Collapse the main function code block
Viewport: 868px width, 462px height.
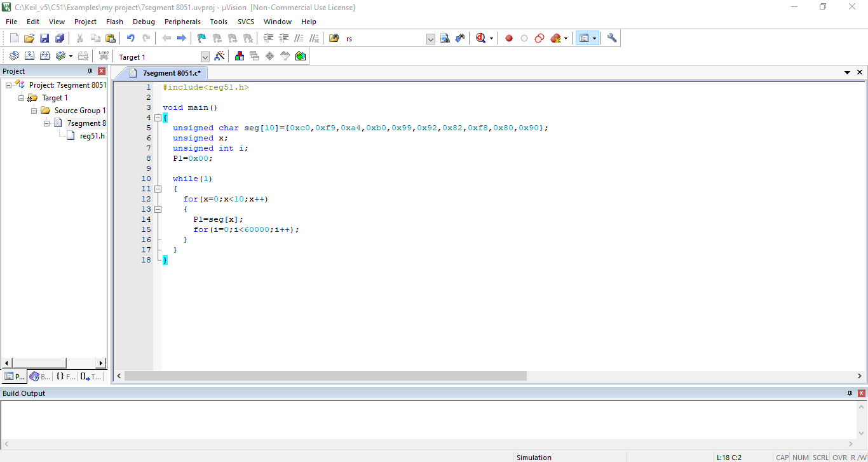tap(158, 118)
